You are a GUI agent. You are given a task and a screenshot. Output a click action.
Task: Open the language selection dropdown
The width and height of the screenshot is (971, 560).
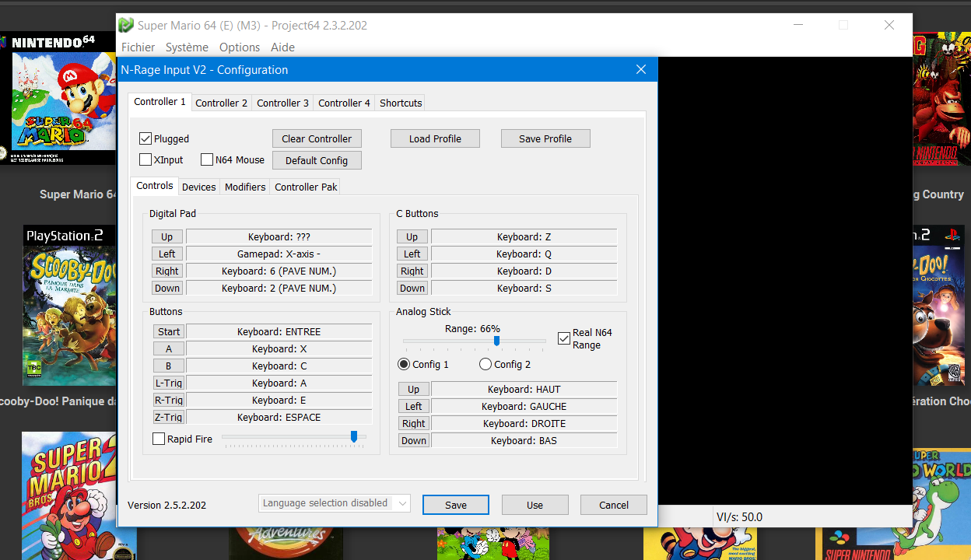coord(335,503)
